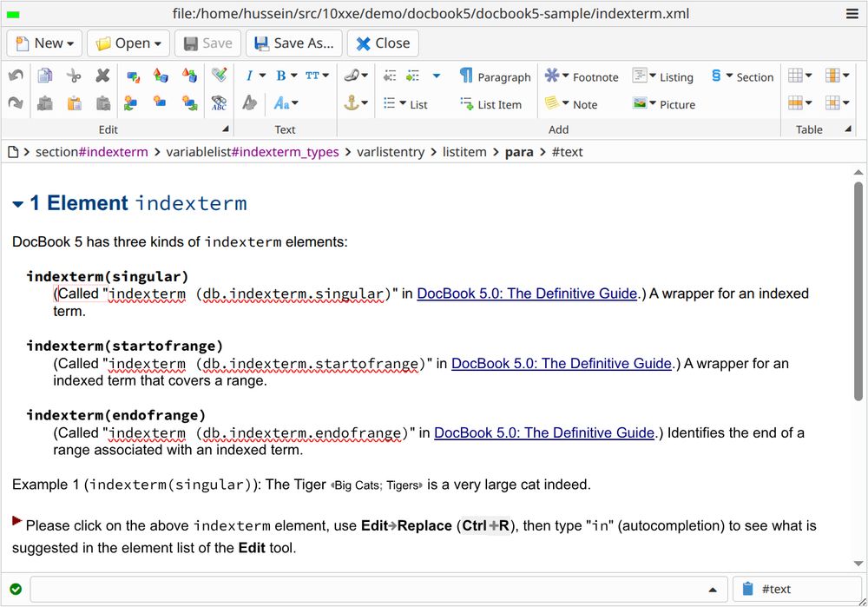Image resolution: width=868 pixels, height=607 pixels.
Task: Click the Save button
Action: 208,43
